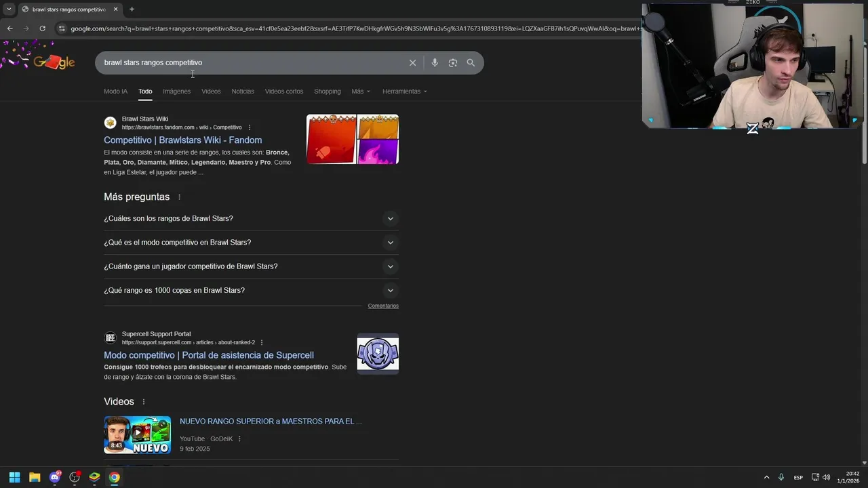Open Competitivo Brawlstars Wiki Fandom link
Screen dimensions: 868x488
[182, 140]
